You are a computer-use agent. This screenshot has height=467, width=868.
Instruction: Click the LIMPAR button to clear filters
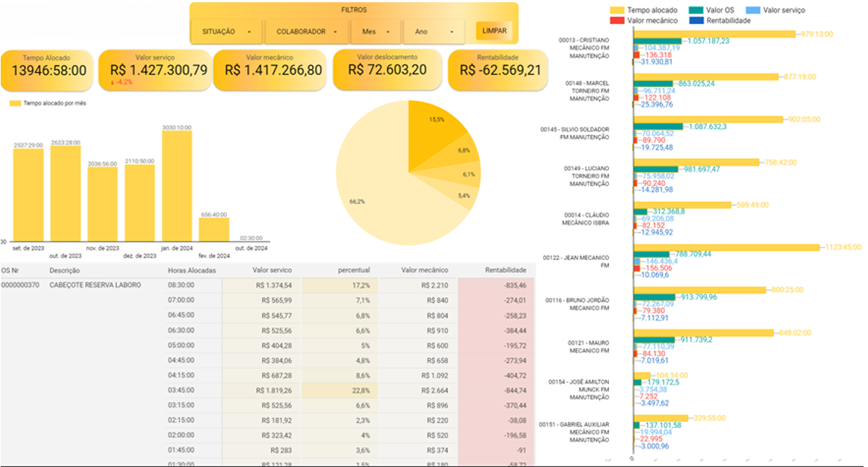point(494,31)
